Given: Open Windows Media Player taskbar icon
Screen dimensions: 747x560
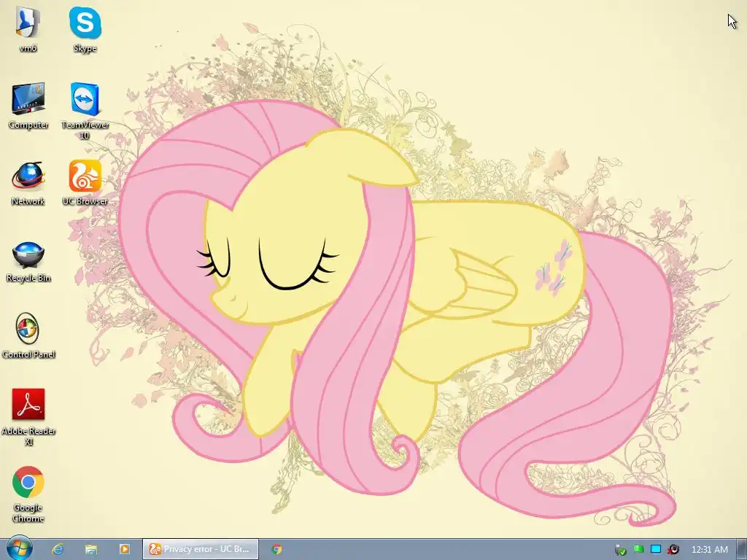Looking at the screenshot, I should (124, 549).
